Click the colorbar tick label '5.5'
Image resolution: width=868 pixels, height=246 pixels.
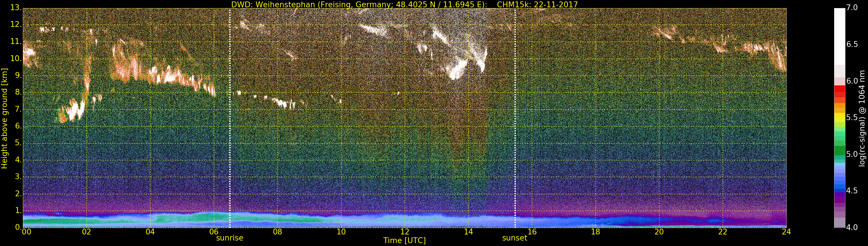point(852,118)
